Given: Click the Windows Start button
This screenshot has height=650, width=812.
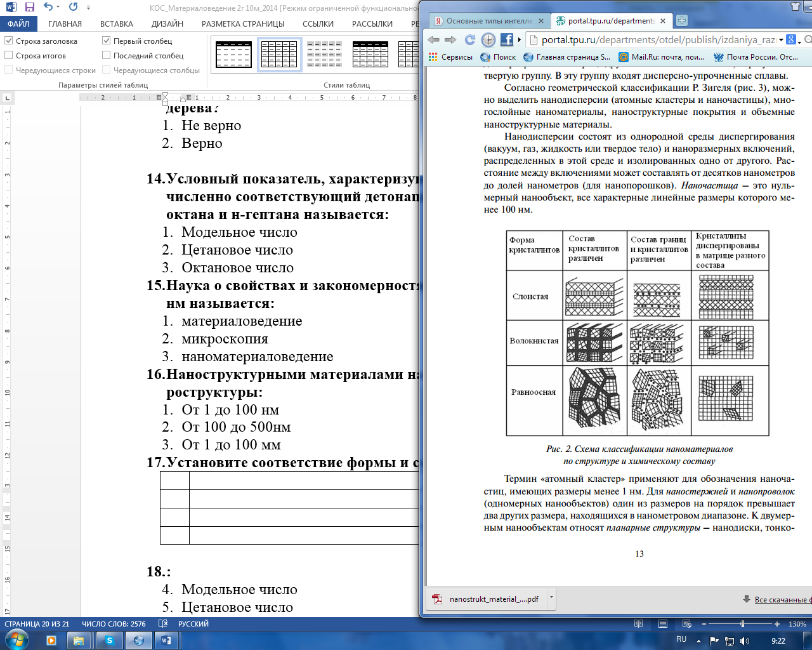Looking at the screenshot, I should (17, 639).
